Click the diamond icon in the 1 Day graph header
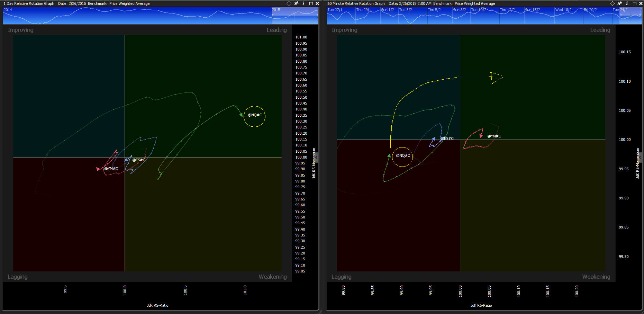This screenshot has height=314, width=644. click(x=289, y=3)
